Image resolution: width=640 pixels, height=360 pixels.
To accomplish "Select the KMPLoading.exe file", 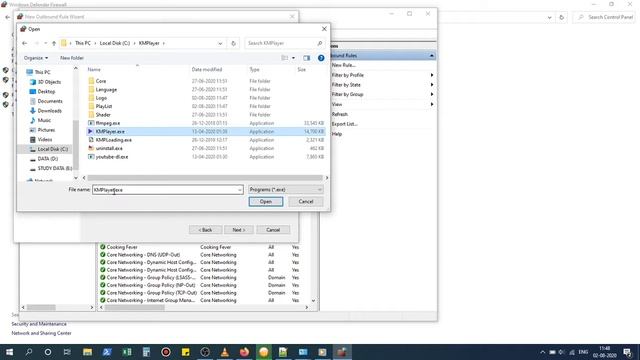I will click(x=113, y=140).
